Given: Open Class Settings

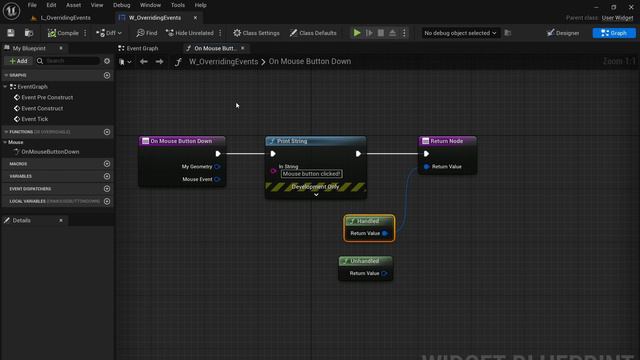Looking at the screenshot, I should point(256,33).
